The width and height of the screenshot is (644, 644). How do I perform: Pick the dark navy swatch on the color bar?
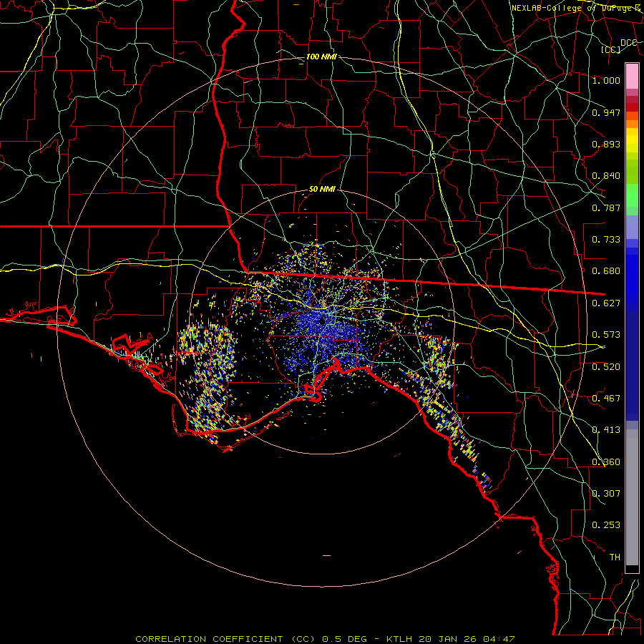pos(632,366)
